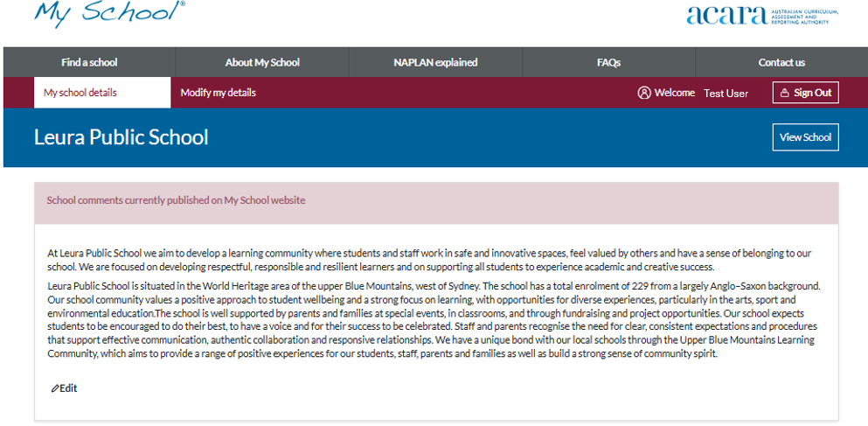
Task: Open the Modify my details tab
Action: 218,93
